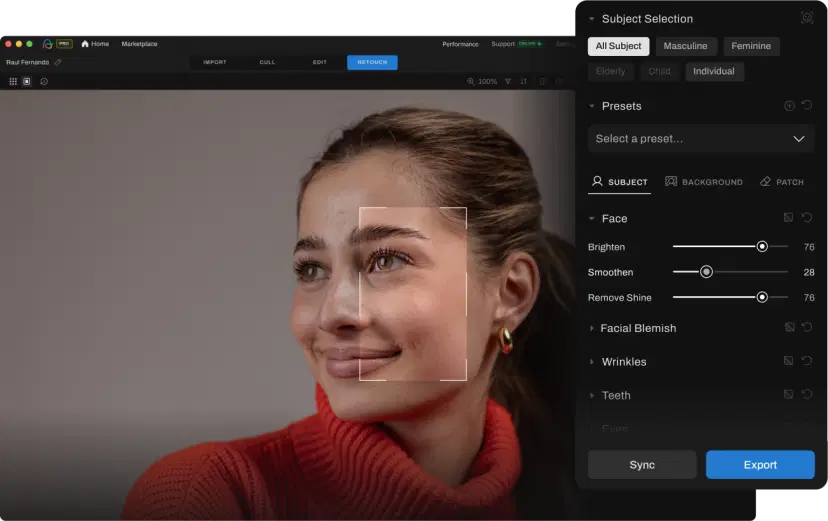The image size is (828, 521).
Task: Click the face selection box on the photo
Action: (x=413, y=293)
